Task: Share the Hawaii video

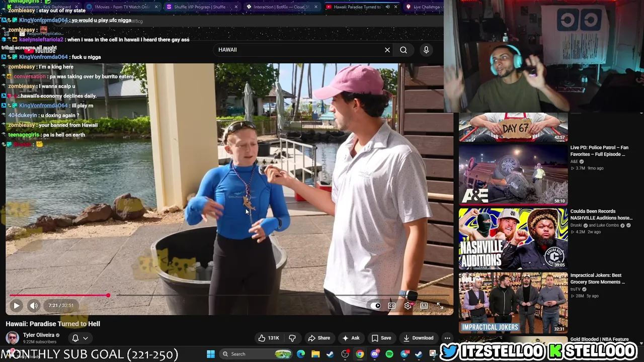Action: tap(319, 338)
